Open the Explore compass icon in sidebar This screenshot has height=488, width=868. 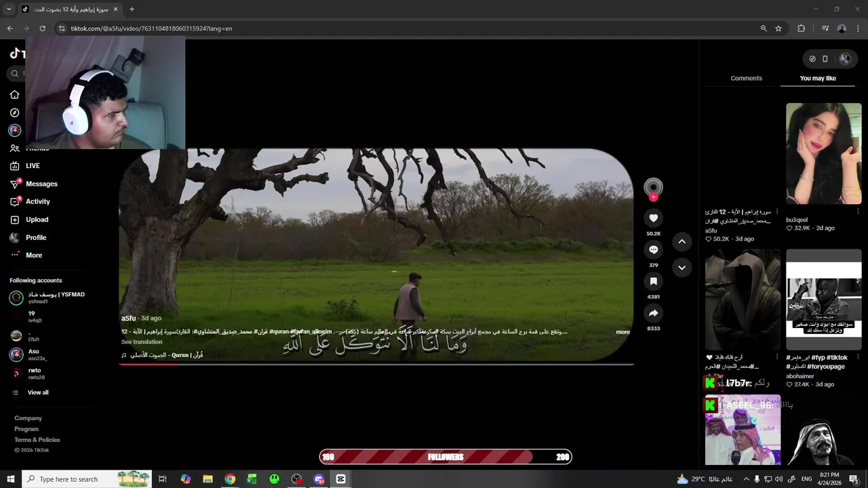tap(14, 113)
